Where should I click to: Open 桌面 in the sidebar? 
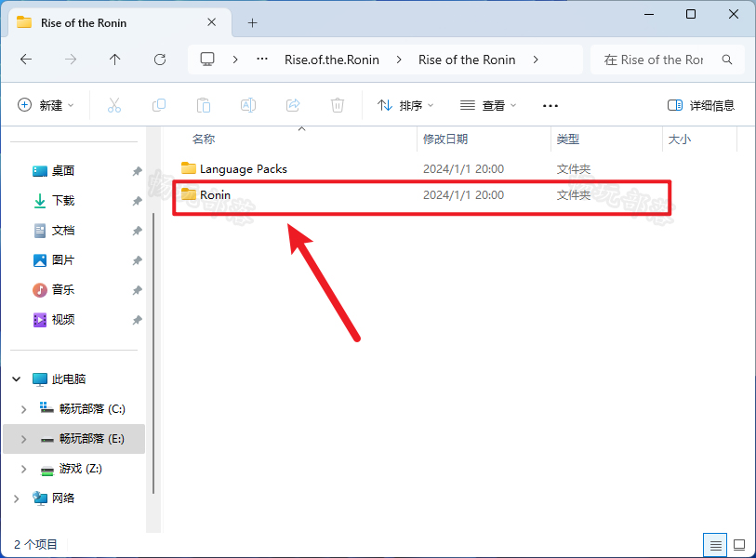pos(63,171)
